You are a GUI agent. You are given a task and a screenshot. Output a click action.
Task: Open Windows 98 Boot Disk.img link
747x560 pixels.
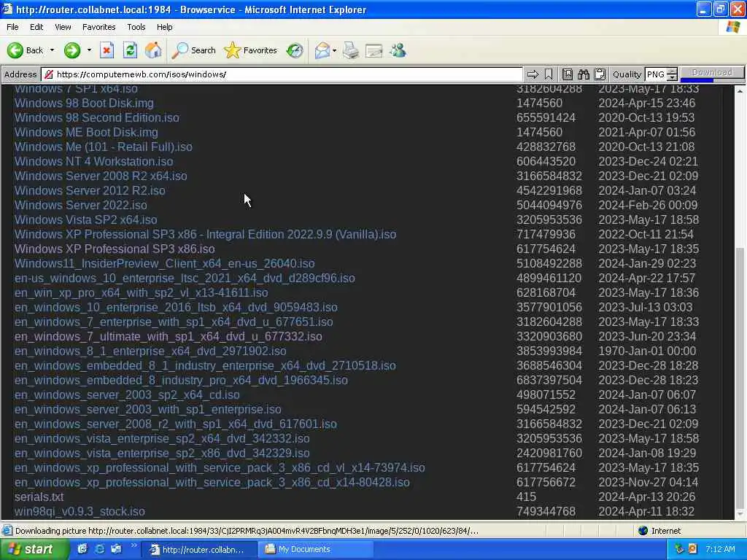85,104
